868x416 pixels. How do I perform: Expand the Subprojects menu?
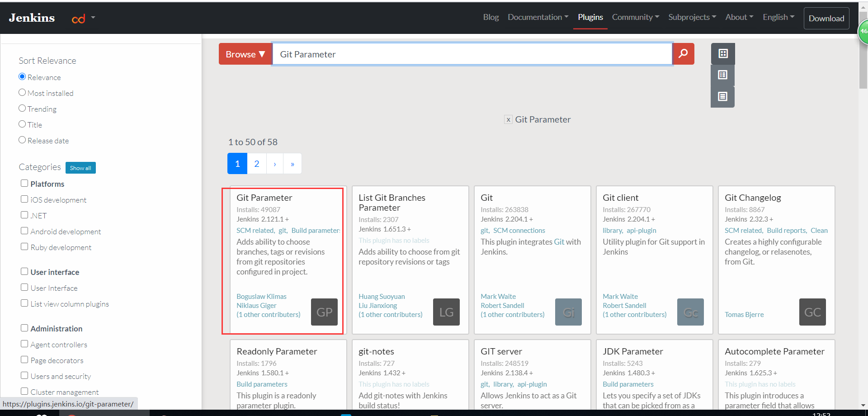pos(692,17)
